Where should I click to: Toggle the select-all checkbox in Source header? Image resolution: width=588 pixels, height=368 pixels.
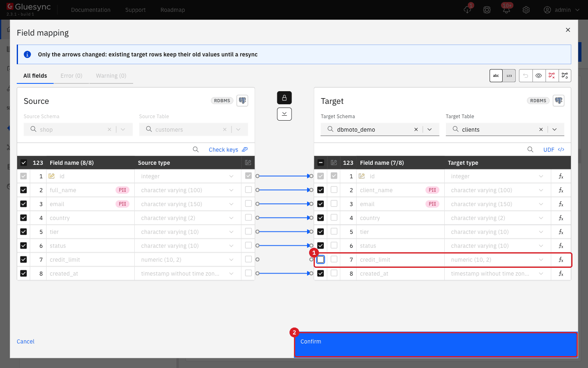point(24,163)
